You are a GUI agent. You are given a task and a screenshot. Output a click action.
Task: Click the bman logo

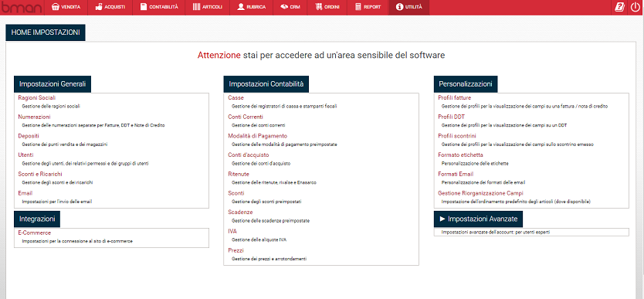(22, 8)
